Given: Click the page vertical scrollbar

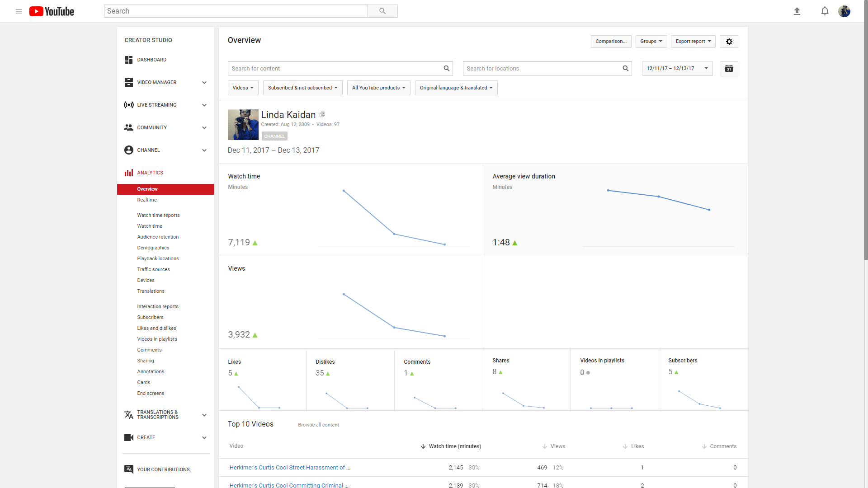Looking at the screenshot, I should pyautogui.click(x=866, y=131).
